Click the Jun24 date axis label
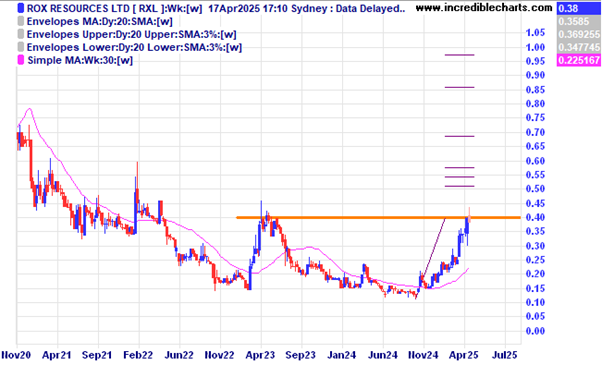Viewport: 602px width, 365px height. [382, 355]
